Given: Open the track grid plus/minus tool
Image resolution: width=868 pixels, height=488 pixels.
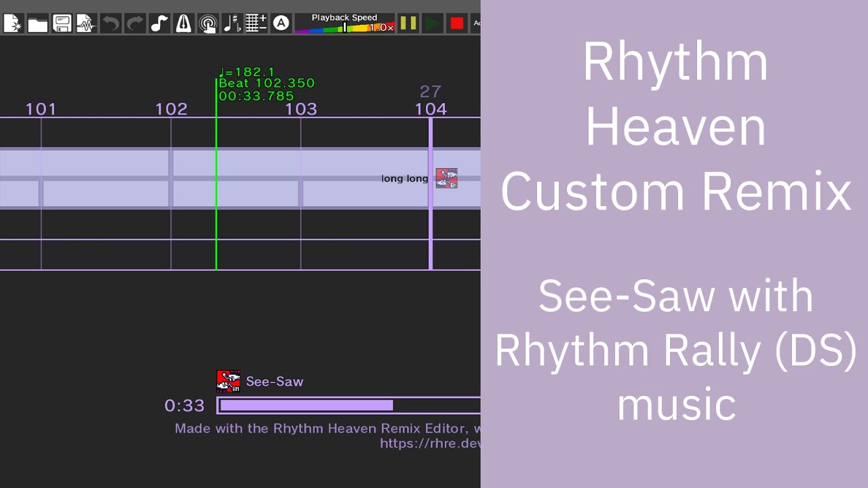Looking at the screenshot, I should [256, 24].
